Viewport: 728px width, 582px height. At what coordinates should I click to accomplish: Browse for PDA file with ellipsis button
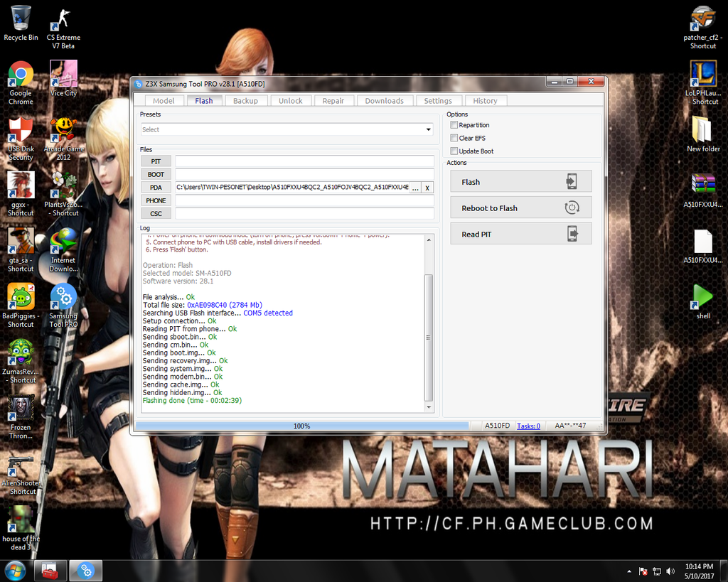pyautogui.click(x=415, y=188)
